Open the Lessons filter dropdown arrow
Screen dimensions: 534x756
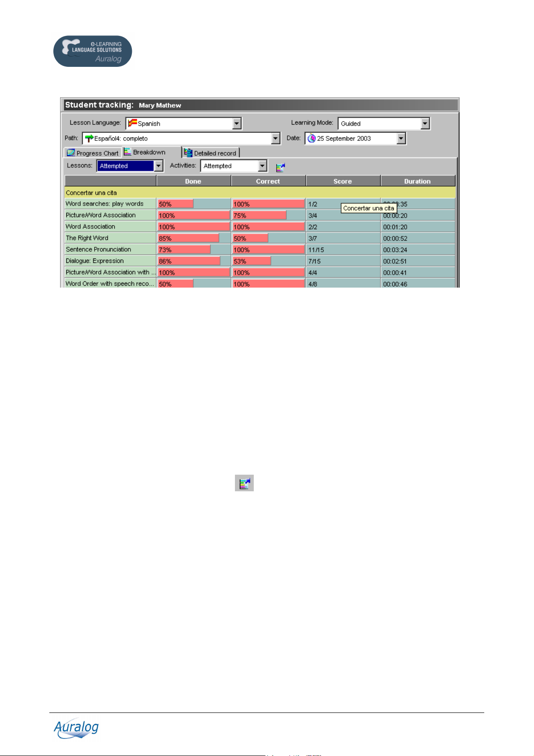tap(158, 166)
